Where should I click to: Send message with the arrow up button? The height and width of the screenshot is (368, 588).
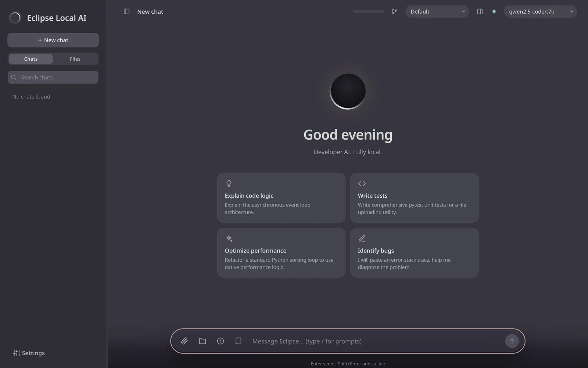[512, 341]
